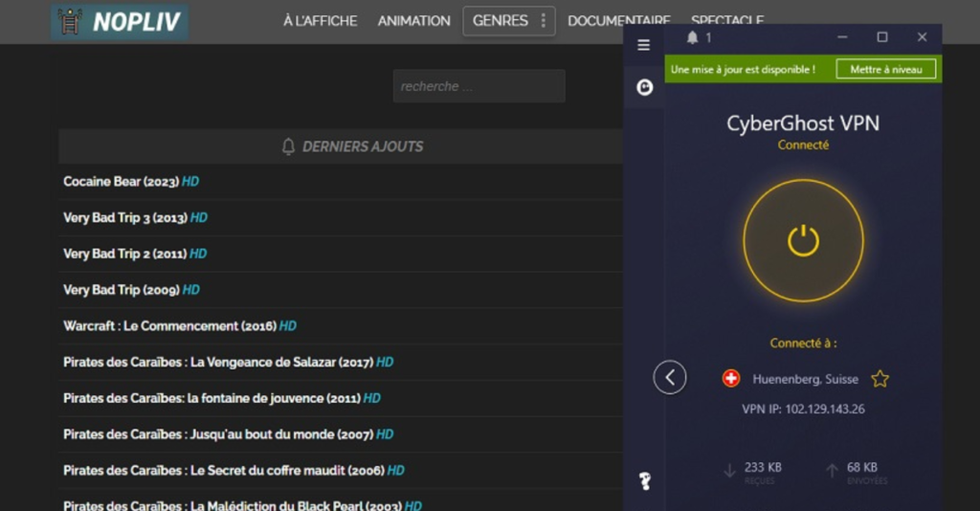
Task: Open the CyberGhost hamburger menu
Action: click(x=643, y=45)
